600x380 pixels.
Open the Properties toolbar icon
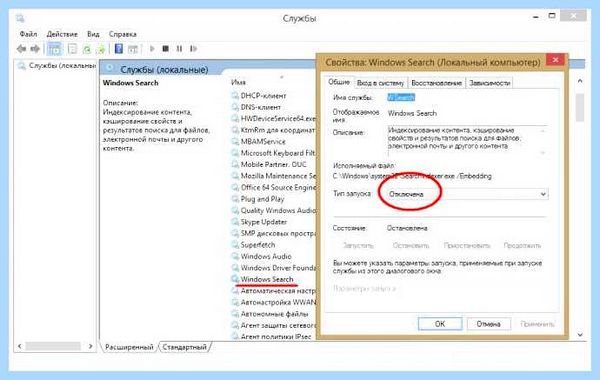72,49
